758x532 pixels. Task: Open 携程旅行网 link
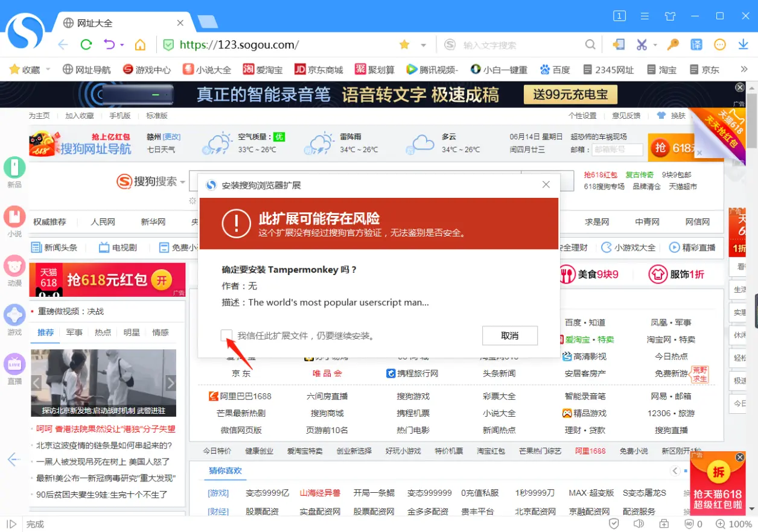(x=412, y=373)
